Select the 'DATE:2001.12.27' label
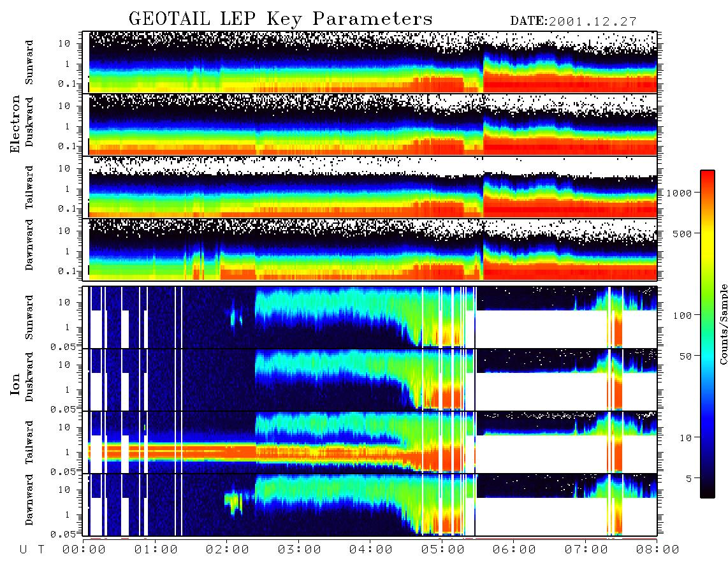Screen dimensions: 728x561 tap(573, 21)
